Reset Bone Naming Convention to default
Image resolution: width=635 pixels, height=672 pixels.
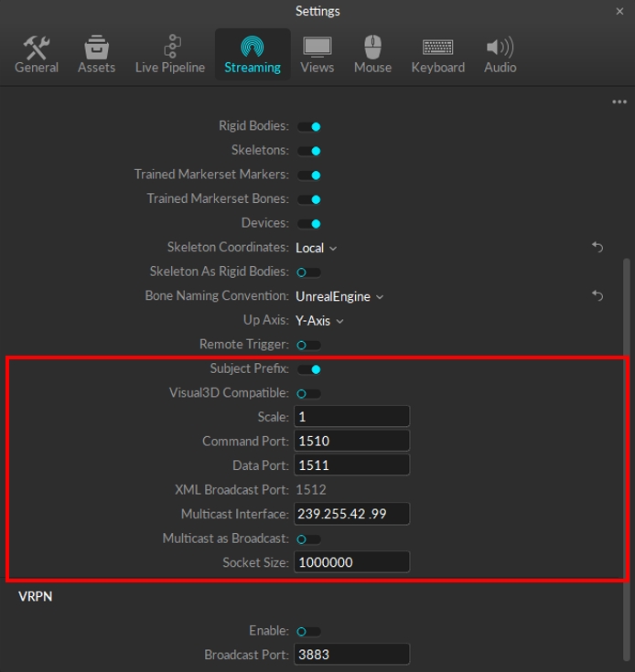(x=597, y=296)
